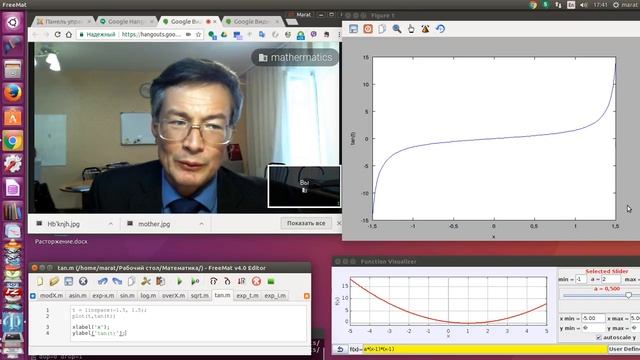640x360 pixels.
Task: Click the Step Over icon in editor toolbar
Action: [227, 281]
